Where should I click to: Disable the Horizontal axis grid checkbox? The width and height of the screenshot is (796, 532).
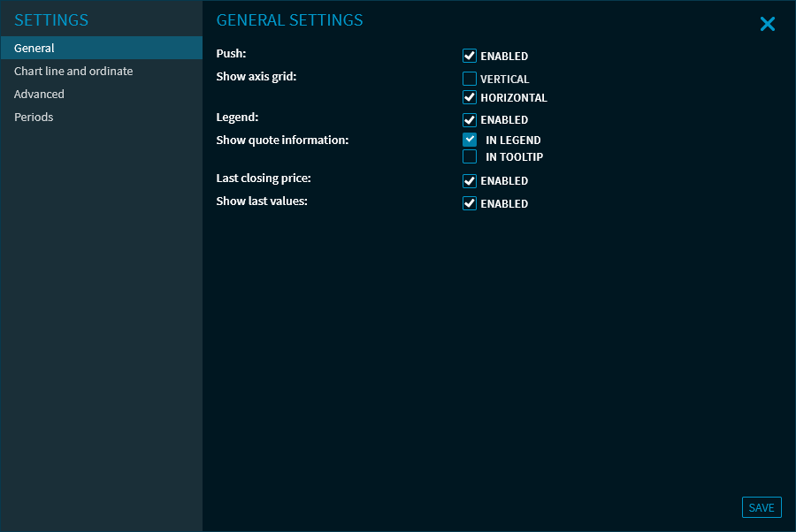coord(470,97)
